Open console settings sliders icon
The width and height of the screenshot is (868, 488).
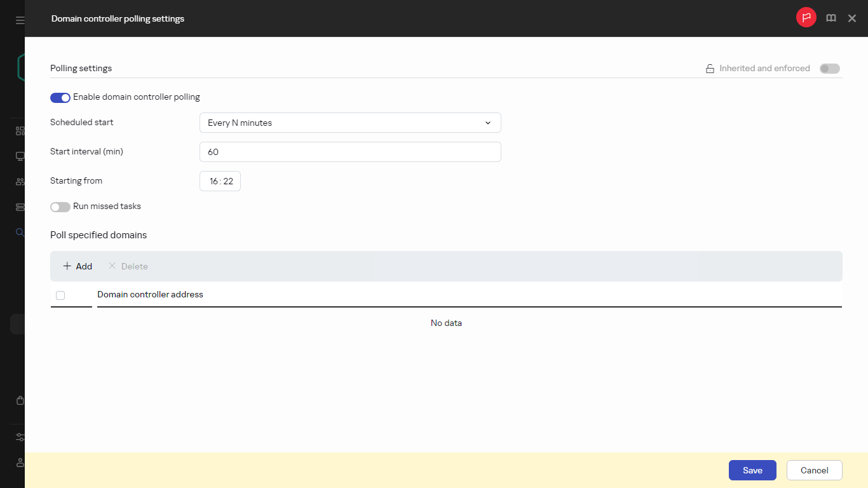19,437
